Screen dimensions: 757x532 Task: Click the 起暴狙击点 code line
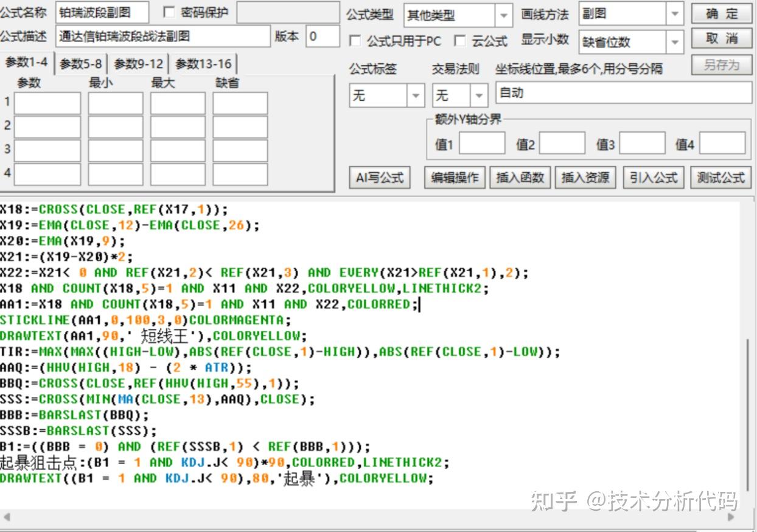[225, 463]
